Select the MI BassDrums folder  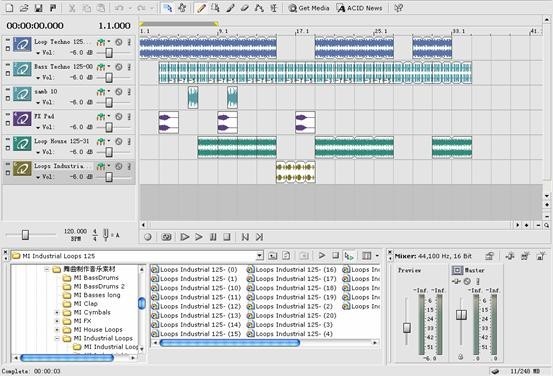tap(91, 278)
